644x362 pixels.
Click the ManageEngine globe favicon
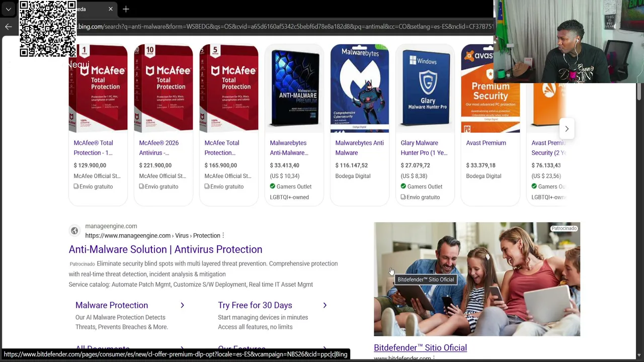click(74, 231)
